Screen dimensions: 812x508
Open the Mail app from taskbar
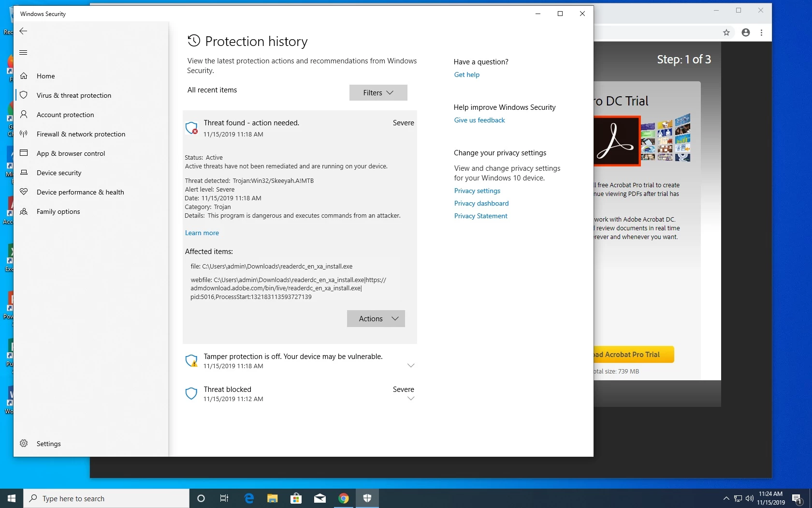pyautogui.click(x=320, y=498)
